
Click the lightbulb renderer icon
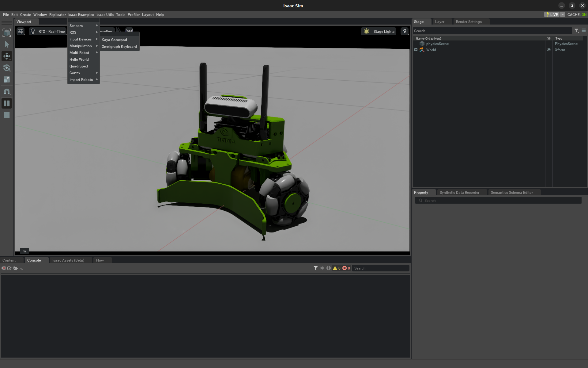point(33,31)
